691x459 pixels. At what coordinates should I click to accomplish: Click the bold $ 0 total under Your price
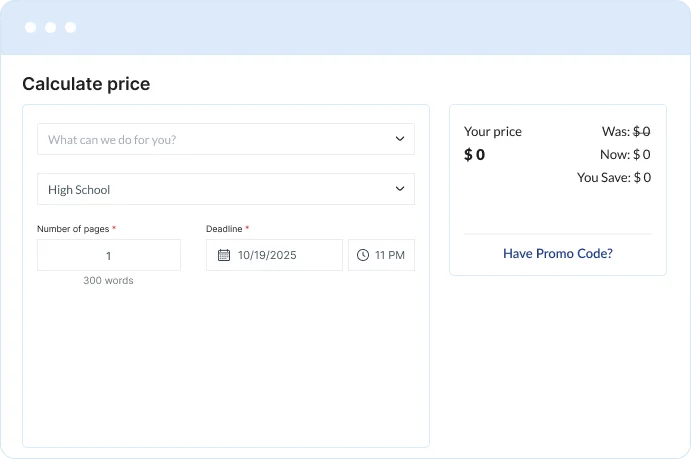point(474,155)
